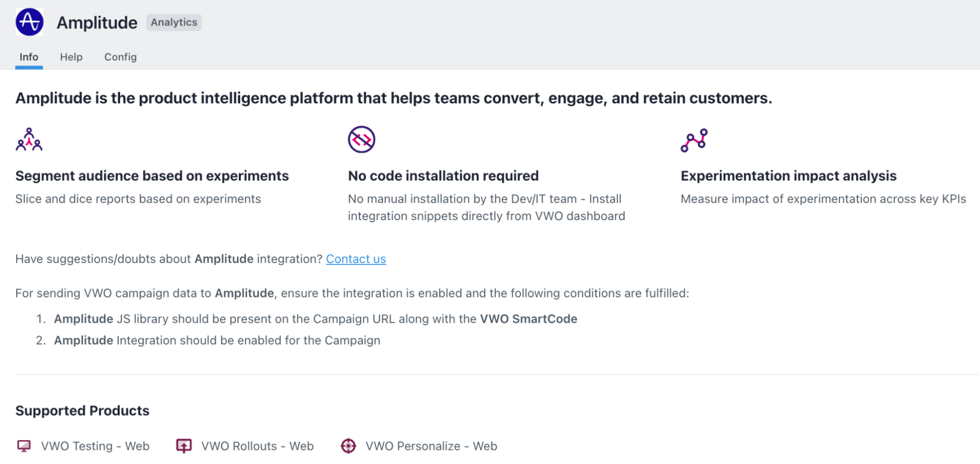Click the main product intelligence platform headline

click(x=394, y=98)
